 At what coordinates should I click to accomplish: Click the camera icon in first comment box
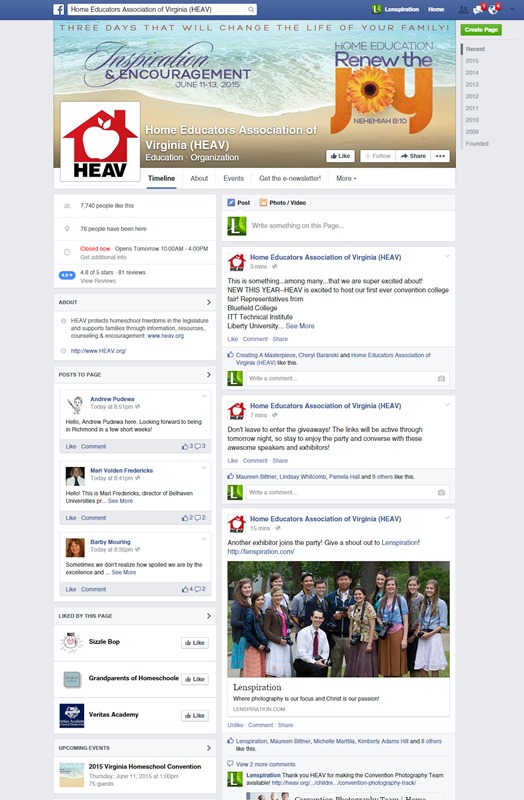pyautogui.click(x=441, y=379)
